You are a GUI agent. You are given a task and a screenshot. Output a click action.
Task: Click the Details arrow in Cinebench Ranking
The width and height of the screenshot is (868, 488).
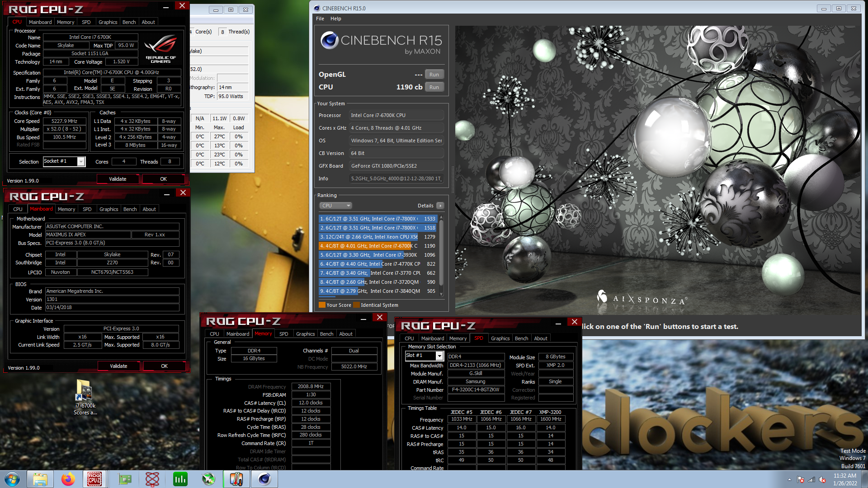[440, 206]
